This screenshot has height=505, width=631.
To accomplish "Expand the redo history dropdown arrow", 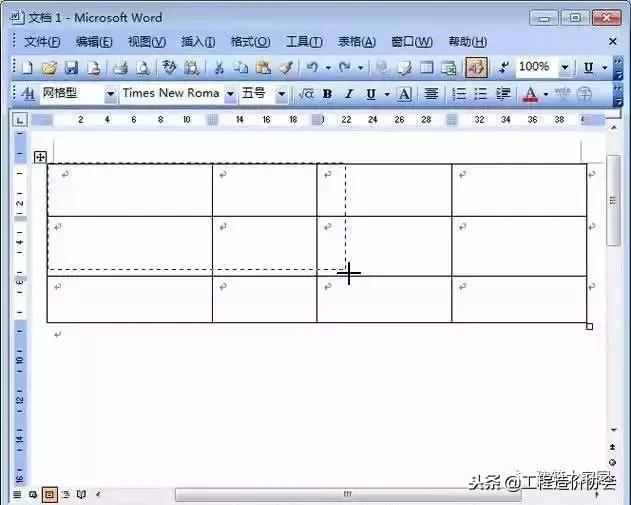I will (x=361, y=68).
